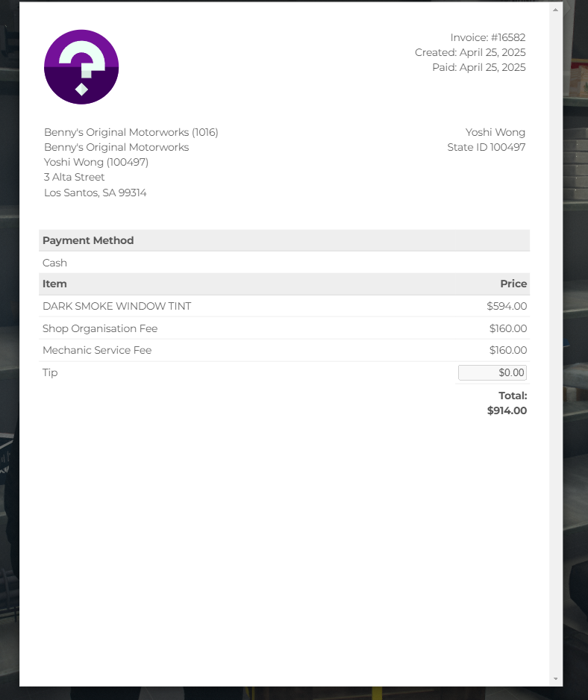This screenshot has width=588, height=700.
Task: Select the Paid April 25, 2025 line
Action: coord(478,67)
